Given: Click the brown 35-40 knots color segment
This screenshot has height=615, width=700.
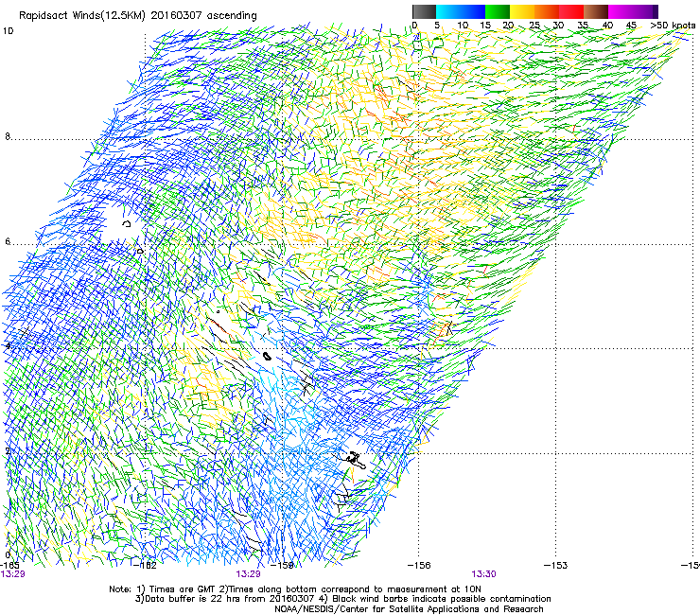Looking at the screenshot, I should (596, 11).
